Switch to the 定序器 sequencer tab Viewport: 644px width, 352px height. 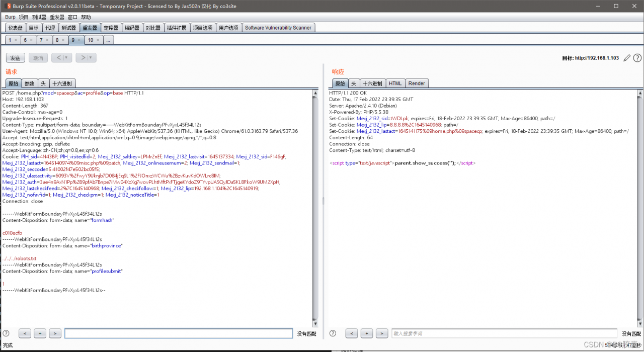[x=111, y=28]
